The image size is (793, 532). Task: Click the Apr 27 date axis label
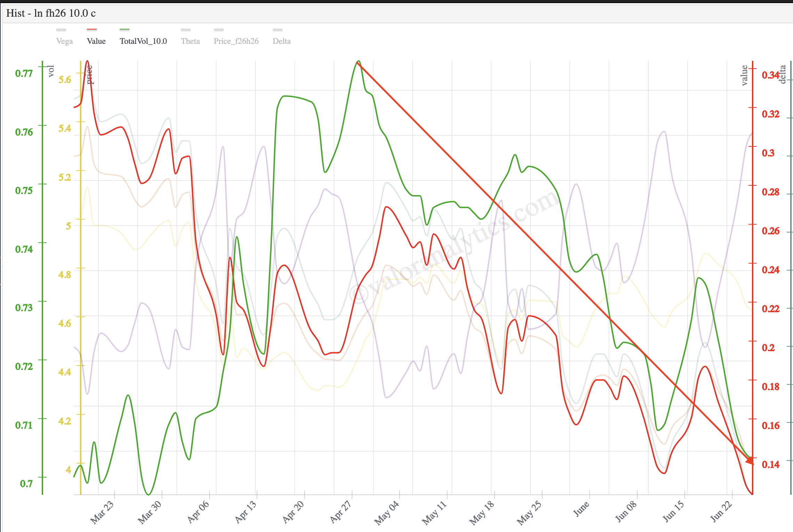[x=342, y=511]
